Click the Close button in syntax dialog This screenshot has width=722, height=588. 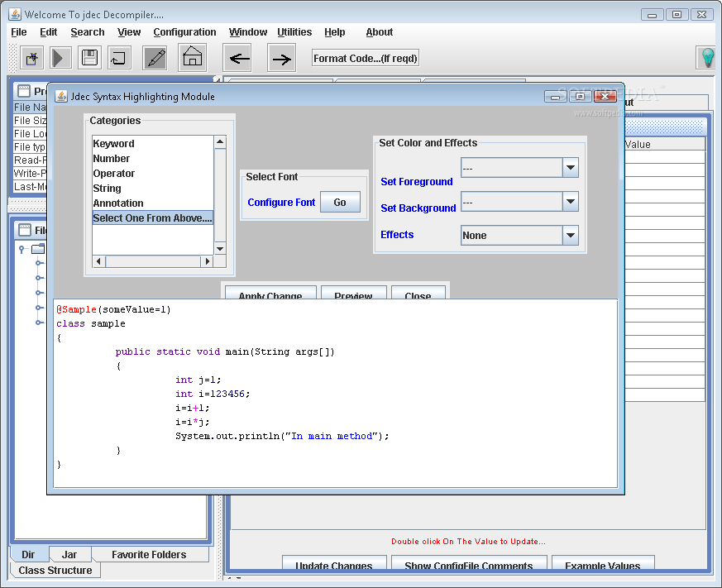pos(418,293)
